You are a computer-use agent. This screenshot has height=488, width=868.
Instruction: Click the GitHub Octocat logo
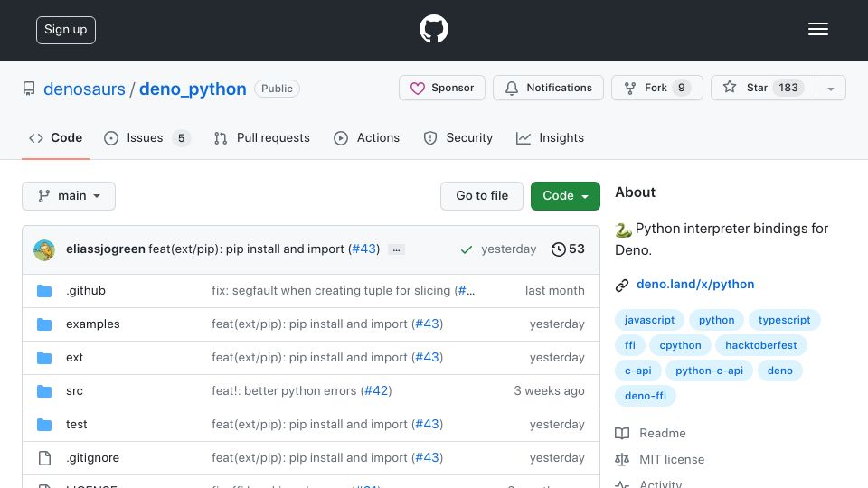433,29
